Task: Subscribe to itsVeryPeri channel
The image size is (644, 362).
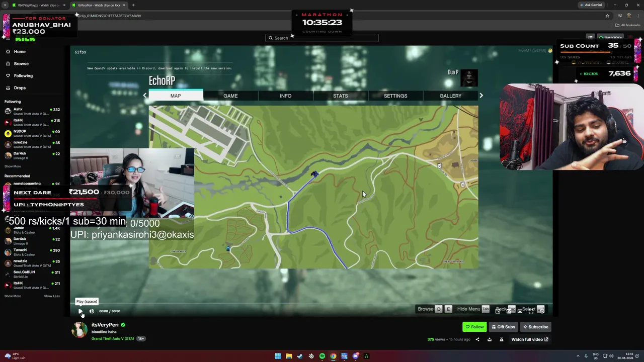Action: pyautogui.click(x=535, y=327)
